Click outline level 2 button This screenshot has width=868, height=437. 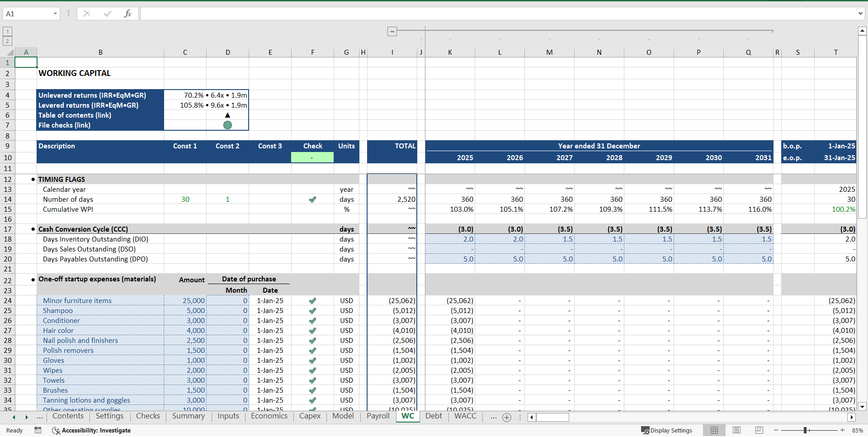[7, 41]
